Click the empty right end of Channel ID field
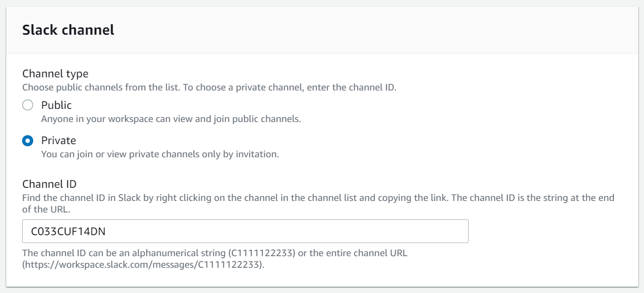Screen dimensions: 644x293 coord(369,231)
